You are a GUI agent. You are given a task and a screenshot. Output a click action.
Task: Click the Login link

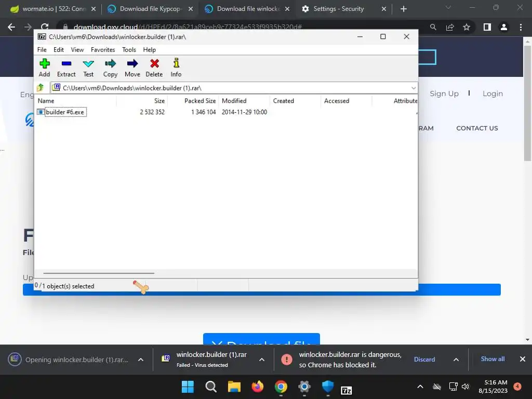click(x=493, y=94)
